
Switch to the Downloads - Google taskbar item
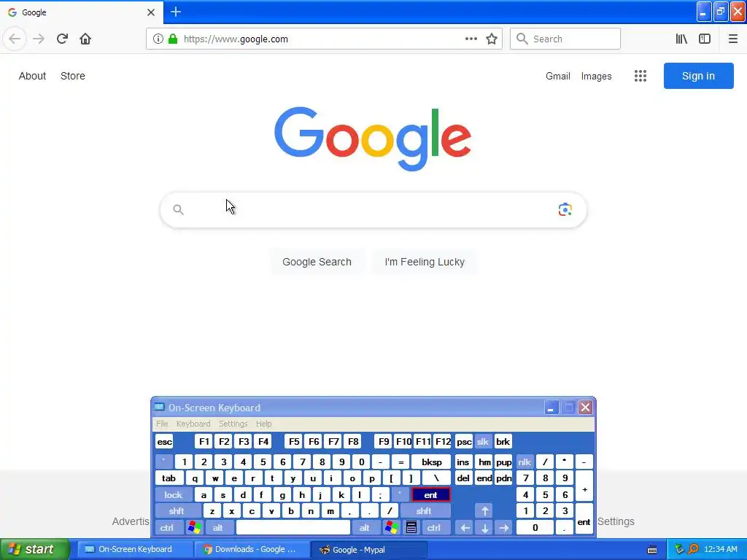click(251, 550)
